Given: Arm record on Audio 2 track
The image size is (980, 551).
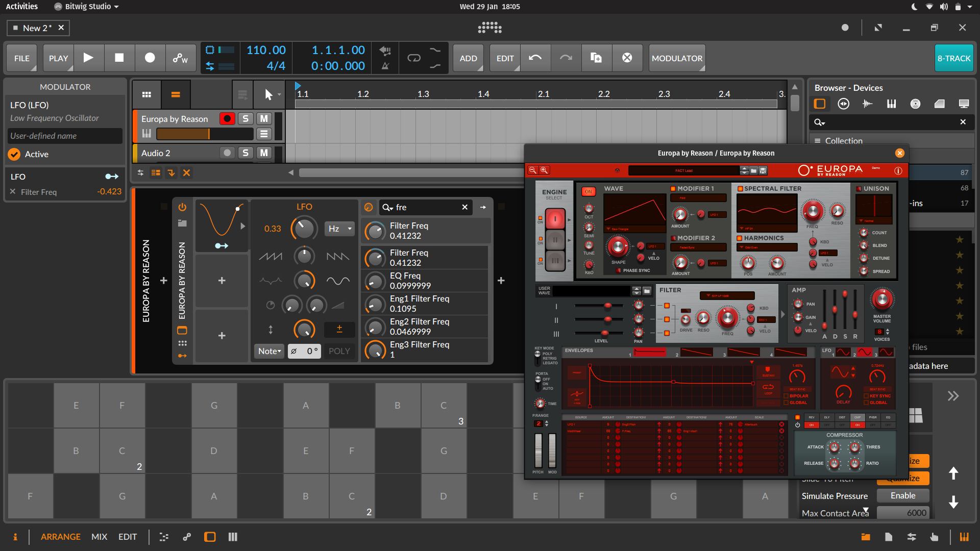Looking at the screenshot, I should point(227,153).
